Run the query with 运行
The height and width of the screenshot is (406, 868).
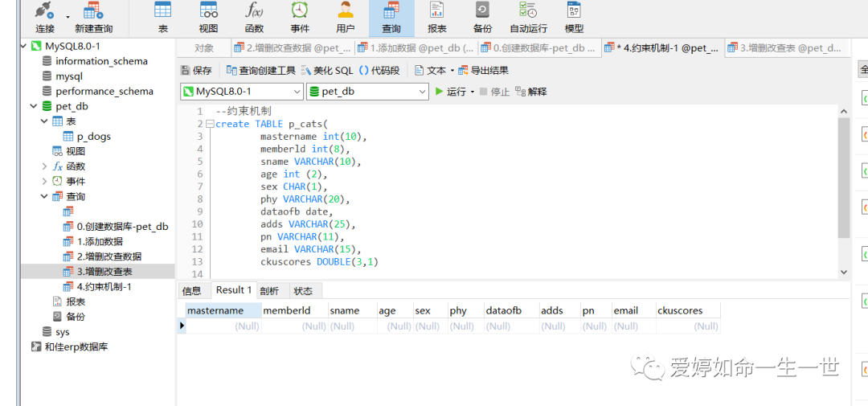[x=451, y=92]
